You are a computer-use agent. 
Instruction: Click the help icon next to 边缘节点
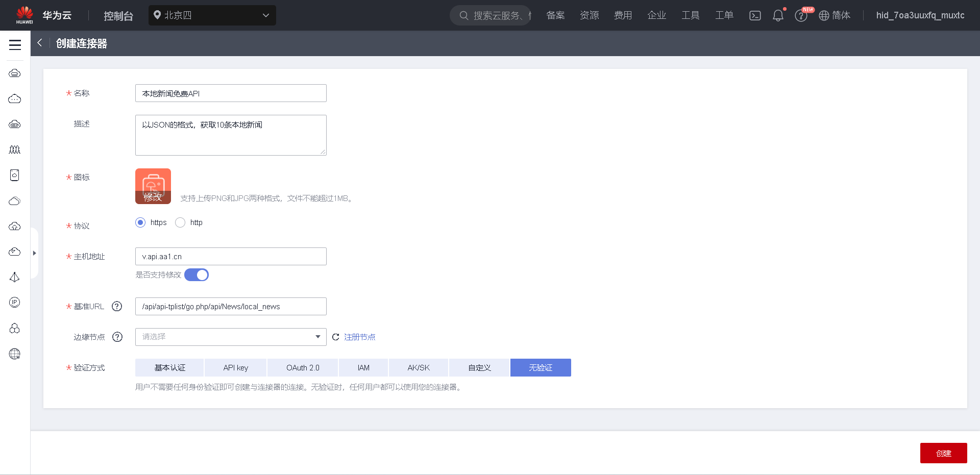tap(117, 337)
